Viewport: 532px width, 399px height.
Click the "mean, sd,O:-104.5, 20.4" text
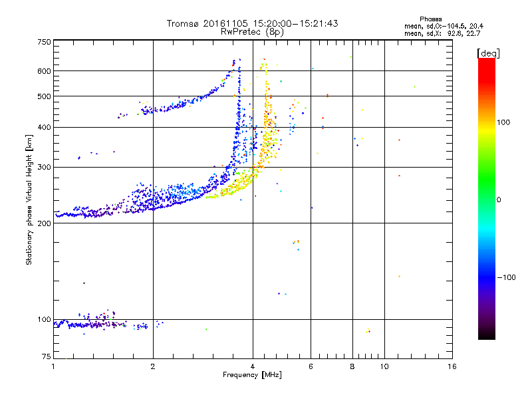click(444, 27)
